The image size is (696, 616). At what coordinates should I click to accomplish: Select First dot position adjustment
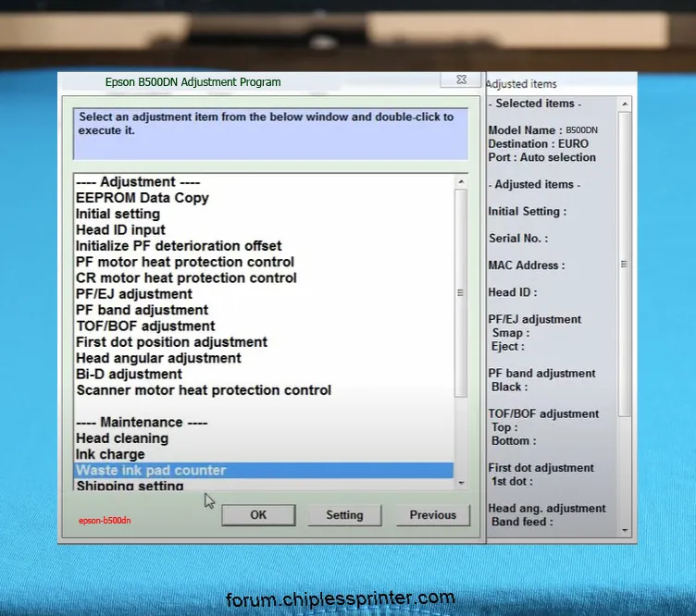pos(264,342)
